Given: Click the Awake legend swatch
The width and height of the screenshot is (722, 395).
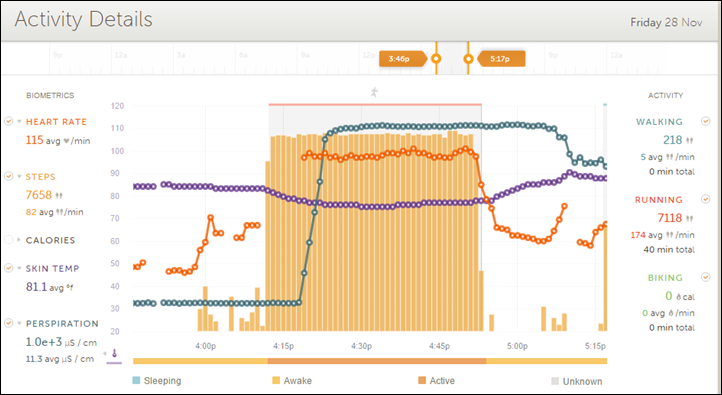Looking at the screenshot, I should click(276, 381).
